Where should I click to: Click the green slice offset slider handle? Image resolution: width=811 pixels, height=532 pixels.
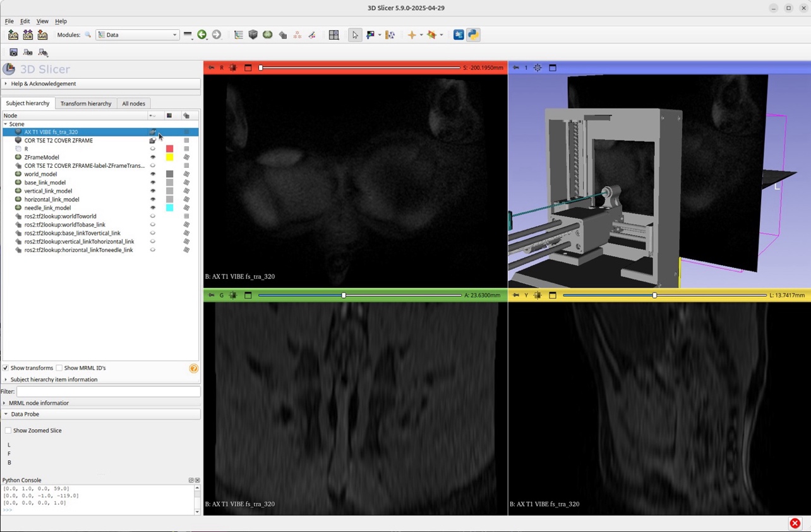tap(344, 295)
